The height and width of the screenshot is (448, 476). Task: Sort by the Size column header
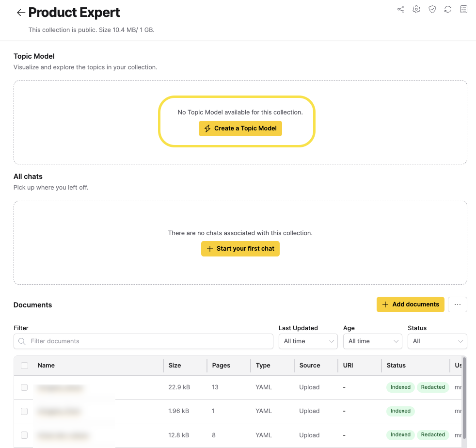click(175, 366)
